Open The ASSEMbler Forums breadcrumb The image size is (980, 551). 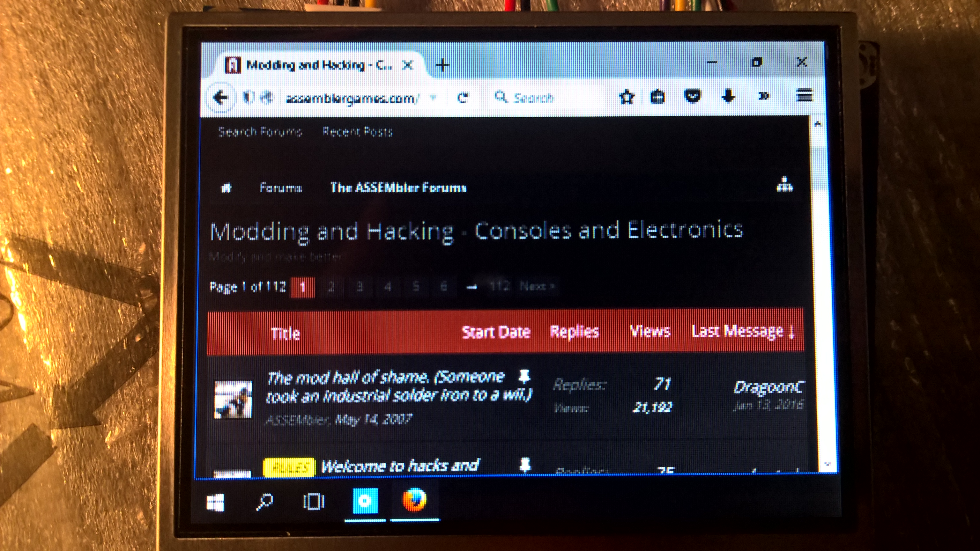[x=398, y=187]
